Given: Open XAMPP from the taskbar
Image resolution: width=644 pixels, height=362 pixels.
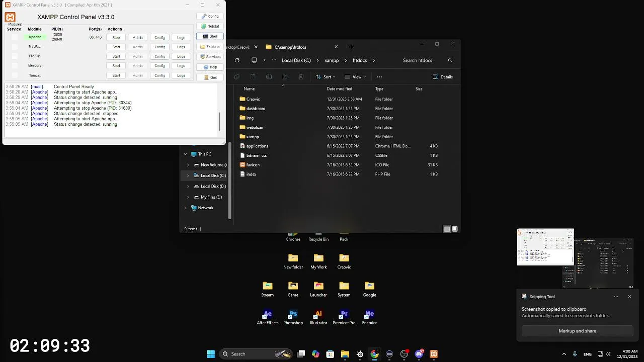Looking at the screenshot, I should coord(434,354).
